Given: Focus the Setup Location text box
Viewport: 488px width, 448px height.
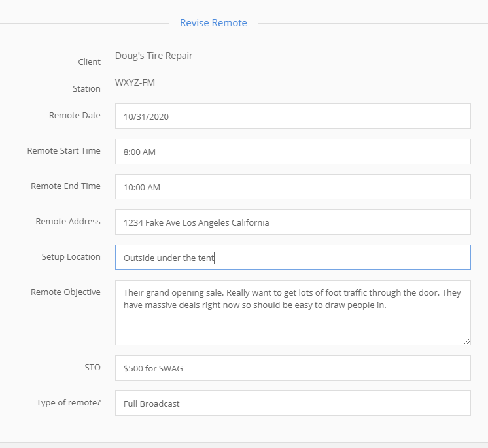Looking at the screenshot, I should [x=292, y=258].
